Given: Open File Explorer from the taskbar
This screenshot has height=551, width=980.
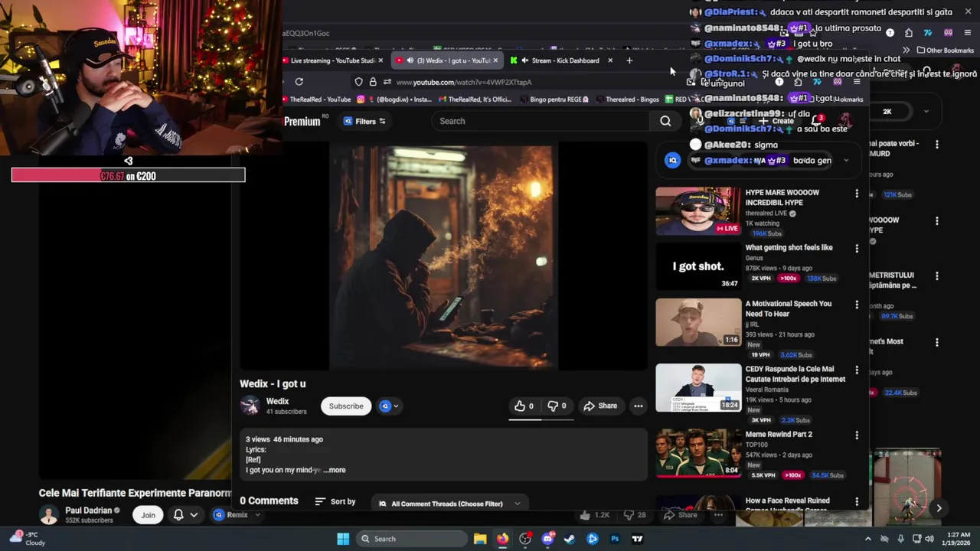Looking at the screenshot, I should (480, 539).
